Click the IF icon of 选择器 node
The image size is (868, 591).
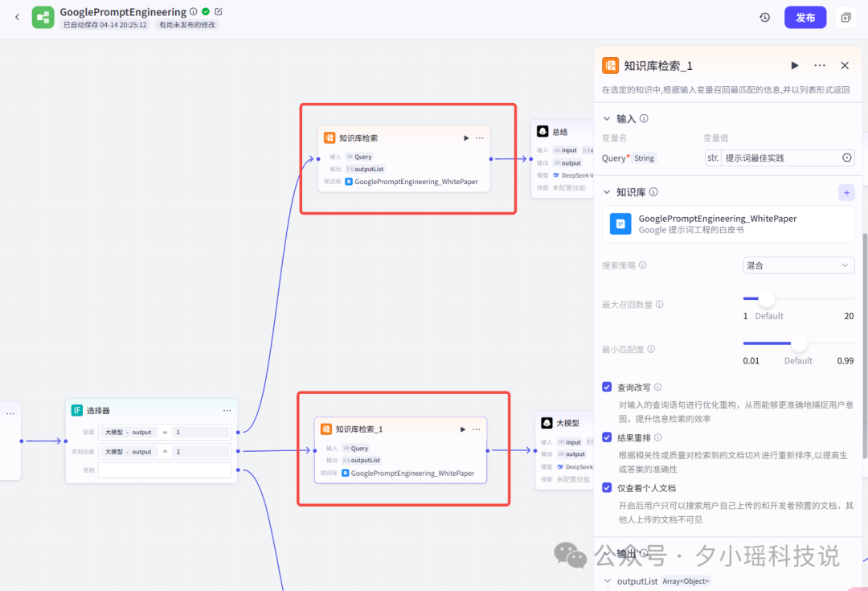77,410
